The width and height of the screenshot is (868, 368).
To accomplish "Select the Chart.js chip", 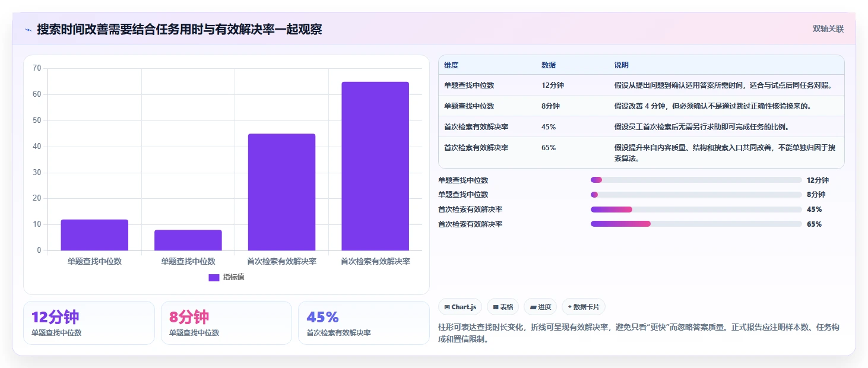I will [460, 307].
